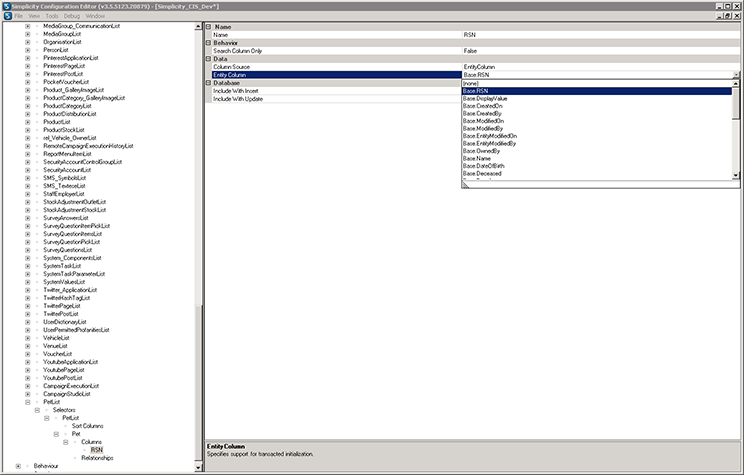
Task: Choose Base.ModifiedOn from the list
Action: tap(596, 121)
